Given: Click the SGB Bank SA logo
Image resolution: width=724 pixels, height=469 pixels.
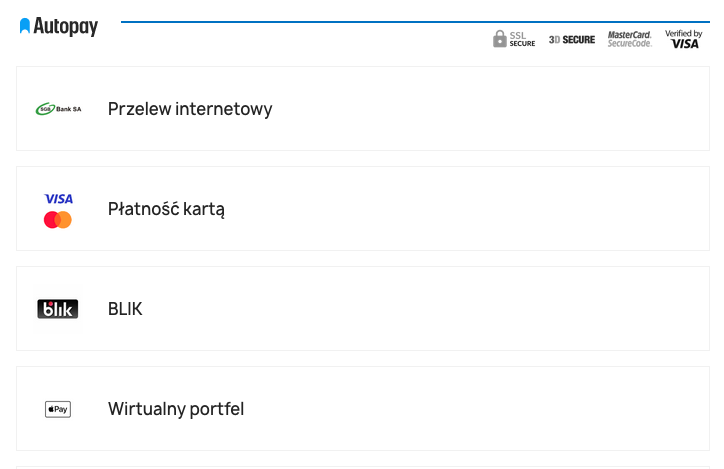Looking at the screenshot, I should tap(58, 109).
